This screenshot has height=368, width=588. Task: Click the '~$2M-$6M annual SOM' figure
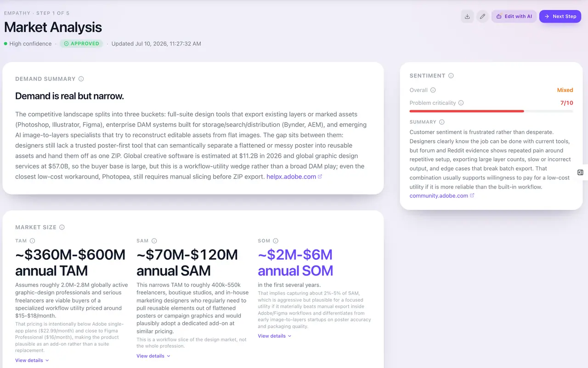[295, 263]
